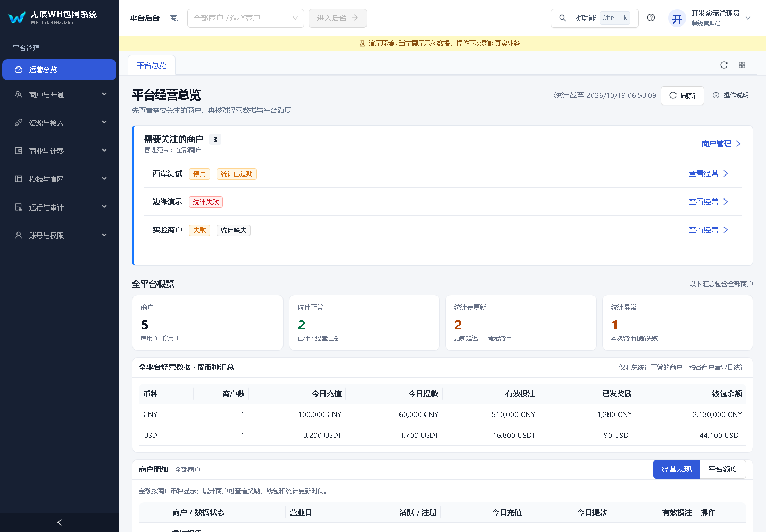Image resolution: width=766 pixels, height=532 pixels.
Task: Click the USDT currency row
Action: [443, 435]
